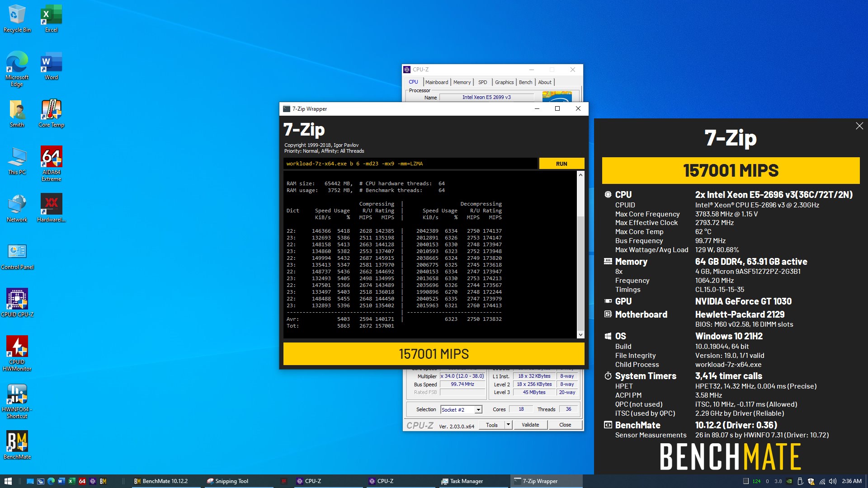The height and width of the screenshot is (488, 868).
Task: Click the Close button in CPU-Z
Action: (x=565, y=425)
